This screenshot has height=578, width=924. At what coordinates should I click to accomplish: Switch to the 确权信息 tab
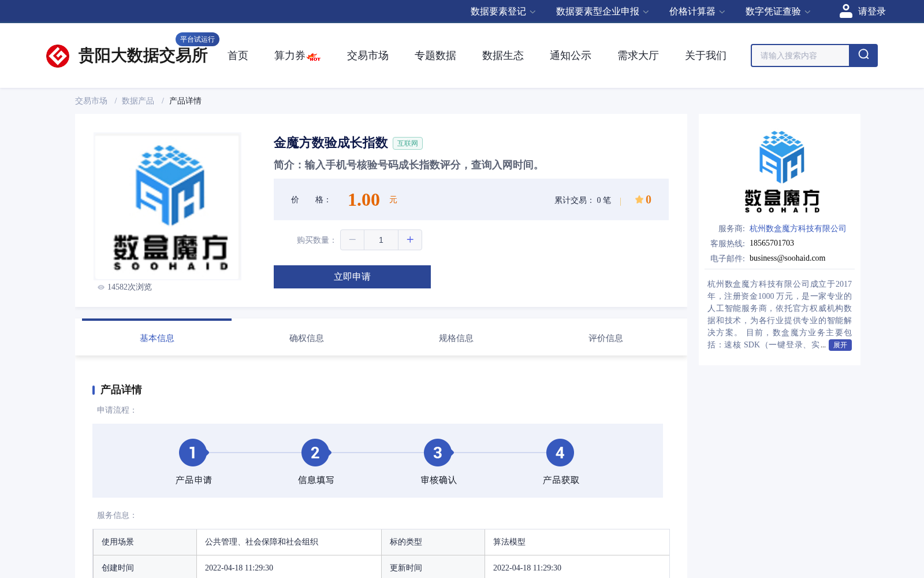click(307, 338)
